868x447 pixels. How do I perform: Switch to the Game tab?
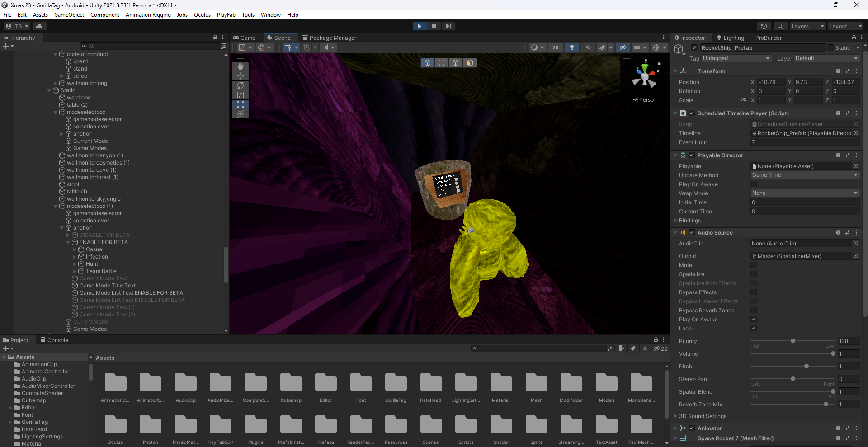point(245,38)
